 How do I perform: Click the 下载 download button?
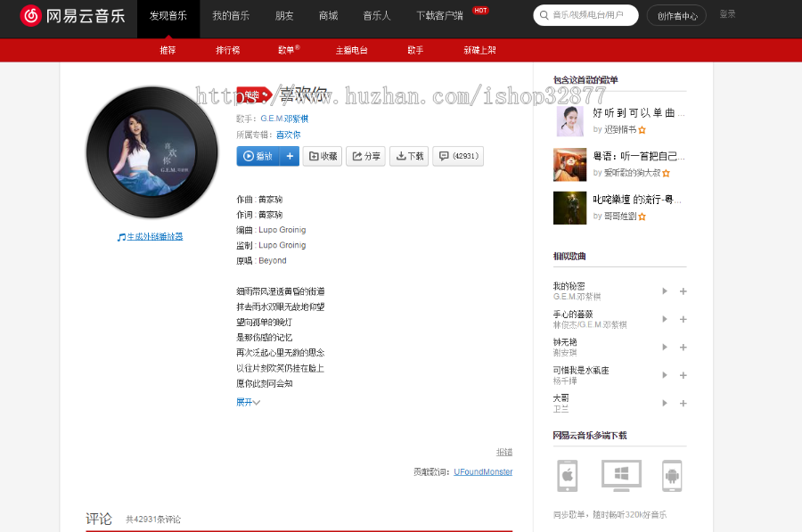click(409, 156)
